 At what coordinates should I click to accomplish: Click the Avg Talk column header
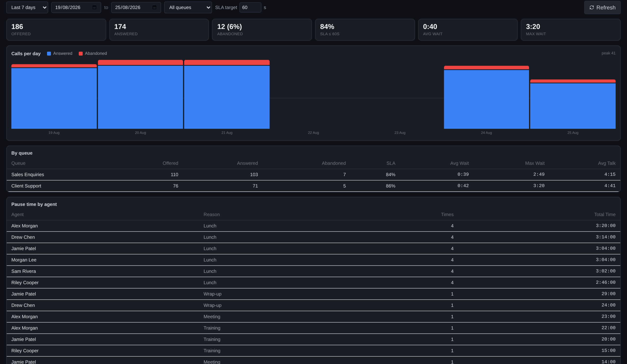(607, 163)
